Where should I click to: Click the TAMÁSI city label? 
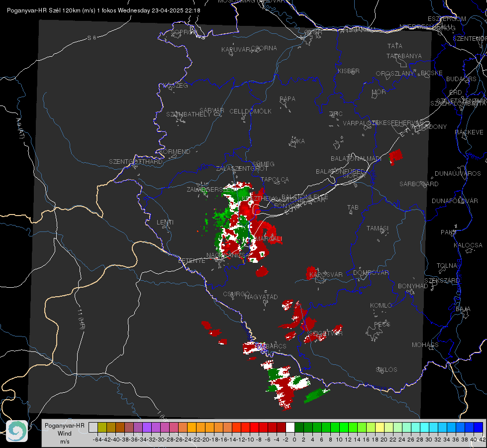378,228
